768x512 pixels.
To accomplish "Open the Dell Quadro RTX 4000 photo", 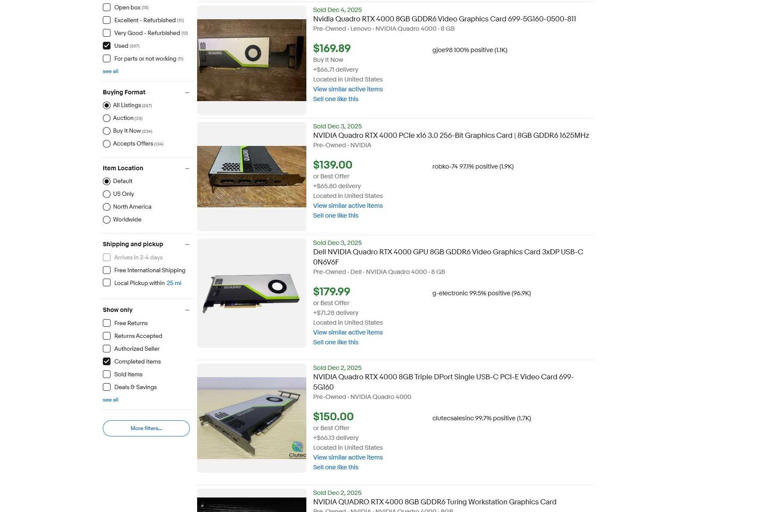I will (252, 293).
